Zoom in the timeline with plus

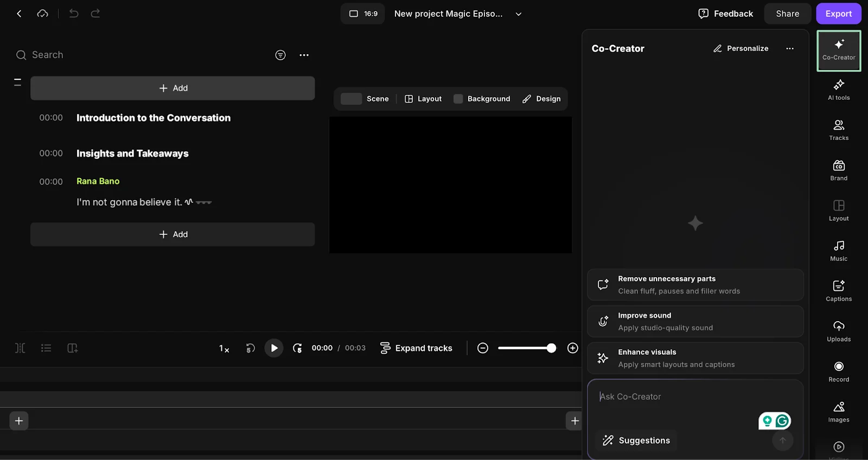click(x=573, y=348)
